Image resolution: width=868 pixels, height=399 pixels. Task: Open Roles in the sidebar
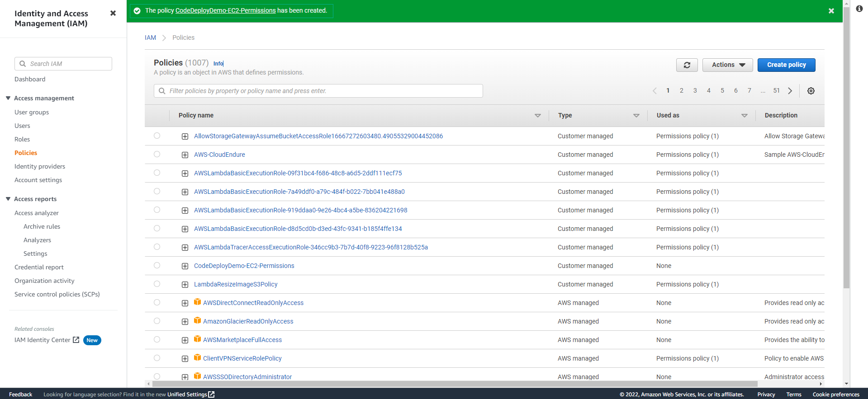tap(22, 139)
